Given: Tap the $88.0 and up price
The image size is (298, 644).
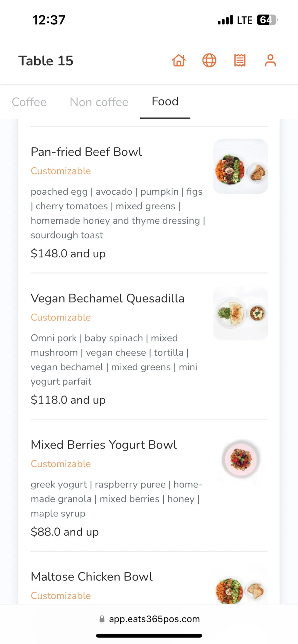Looking at the screenshot, I should click(x=64, y=532).
